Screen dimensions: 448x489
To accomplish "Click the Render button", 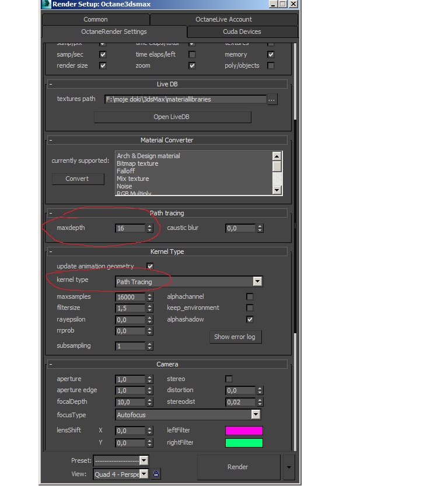I will click(239, 467).
